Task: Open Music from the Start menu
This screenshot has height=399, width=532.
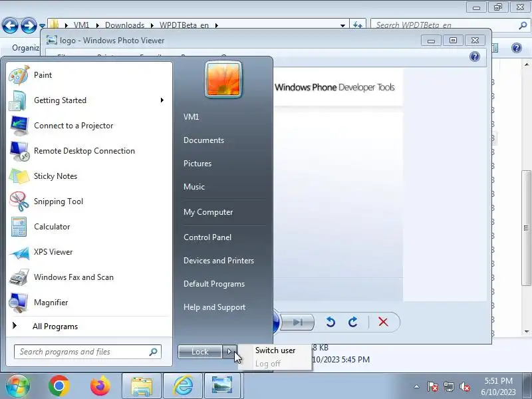Action: (x=194, y=187)
